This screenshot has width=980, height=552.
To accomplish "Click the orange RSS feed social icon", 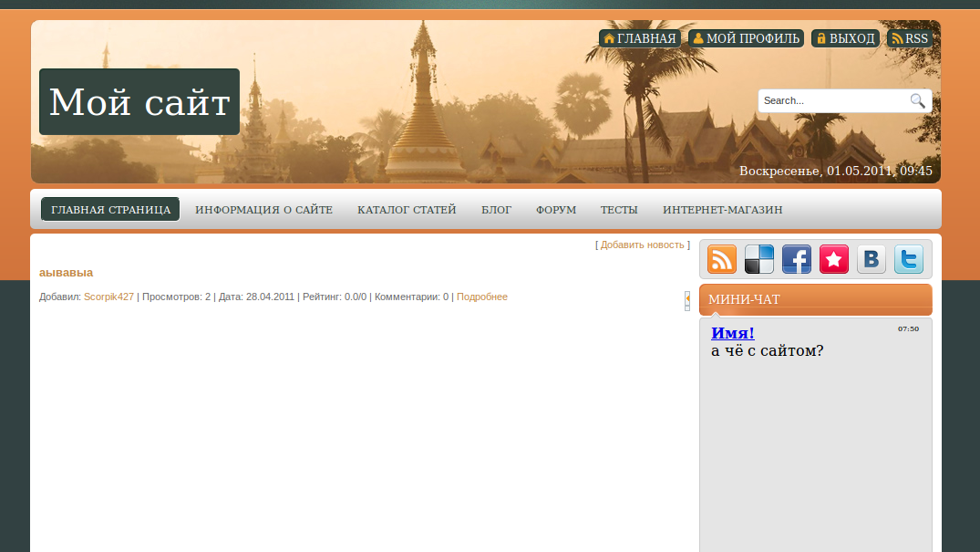I will [722, 259].
